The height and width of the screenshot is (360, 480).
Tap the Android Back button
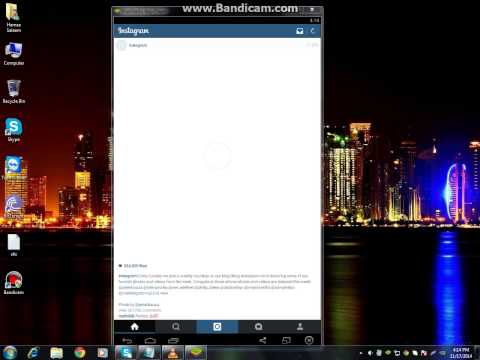(x=127, y=340)
